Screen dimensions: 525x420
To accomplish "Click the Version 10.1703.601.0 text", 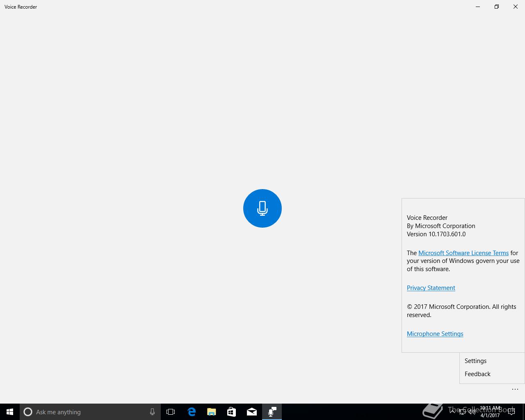I will [x=436, y=234].
